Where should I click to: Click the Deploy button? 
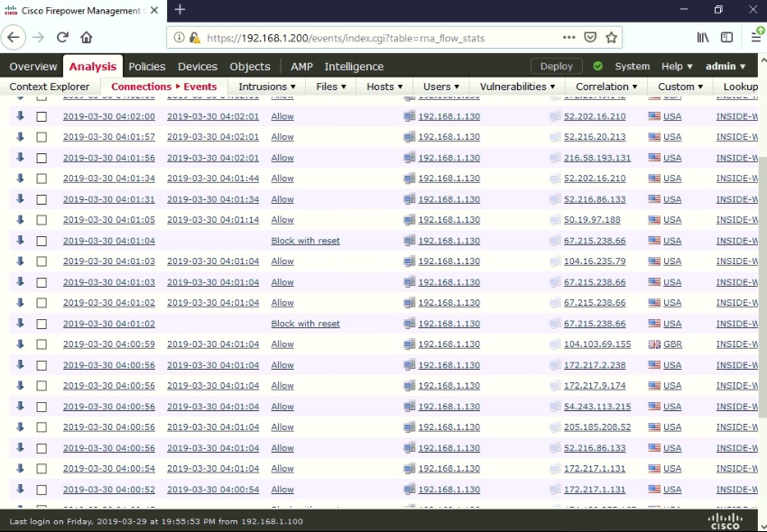[x=557, y=66]
